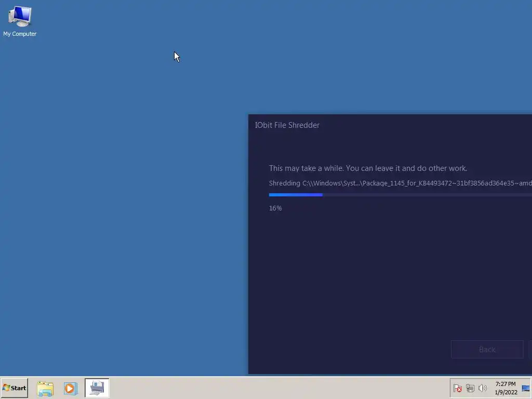Click the 16% progress label
This screenshot has height=399, width=532.
pyautogui.click(x=275, y=208)
